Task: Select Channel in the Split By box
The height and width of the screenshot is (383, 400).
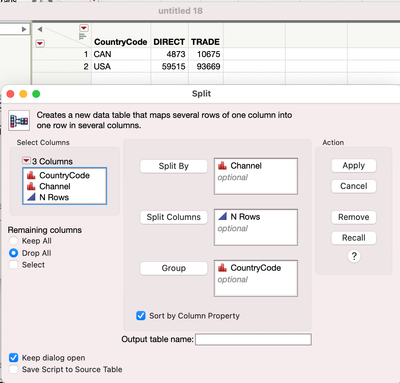Action: (x=246, y=166)
